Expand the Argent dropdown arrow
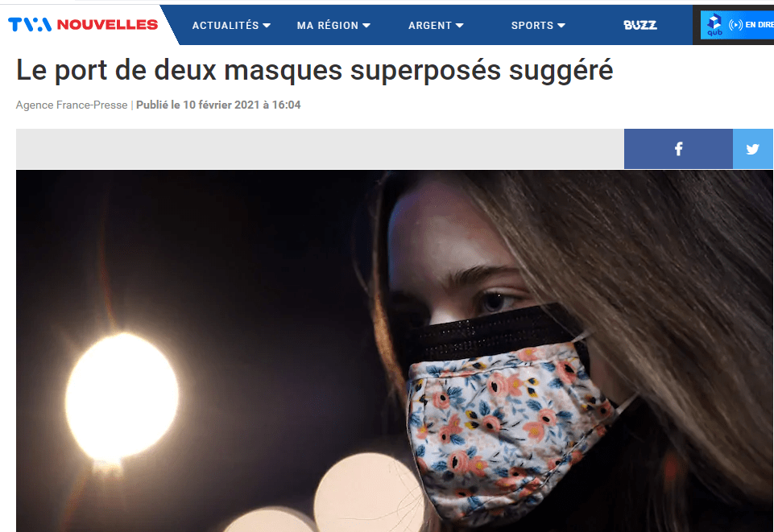This screenshot has width=774, height=532. pyautogui.click(x=460, y=26)
